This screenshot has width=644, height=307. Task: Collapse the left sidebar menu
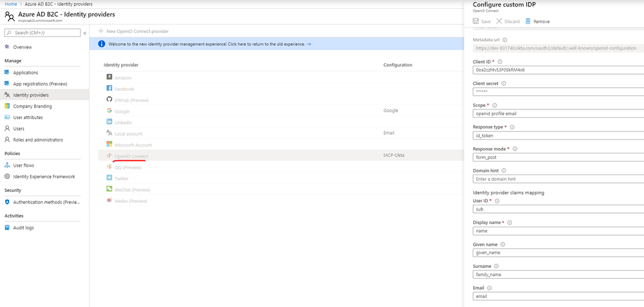[x=84, y=33]
